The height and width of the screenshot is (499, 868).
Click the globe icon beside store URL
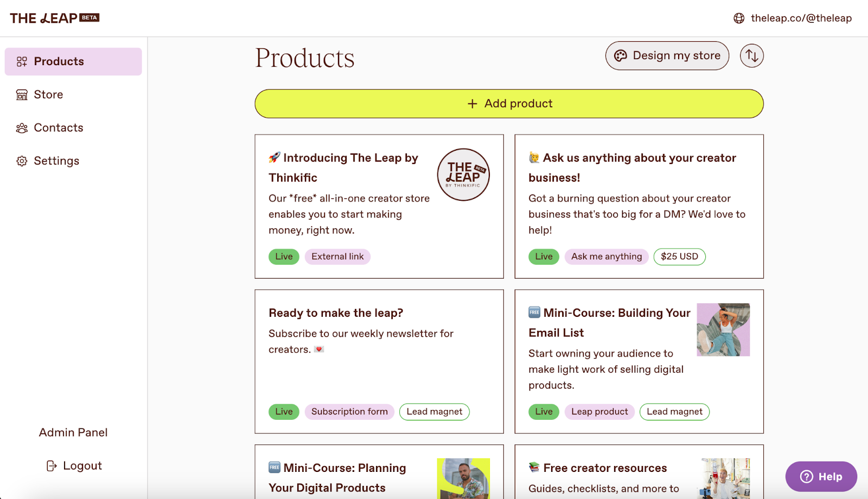(x=739, y=18)
